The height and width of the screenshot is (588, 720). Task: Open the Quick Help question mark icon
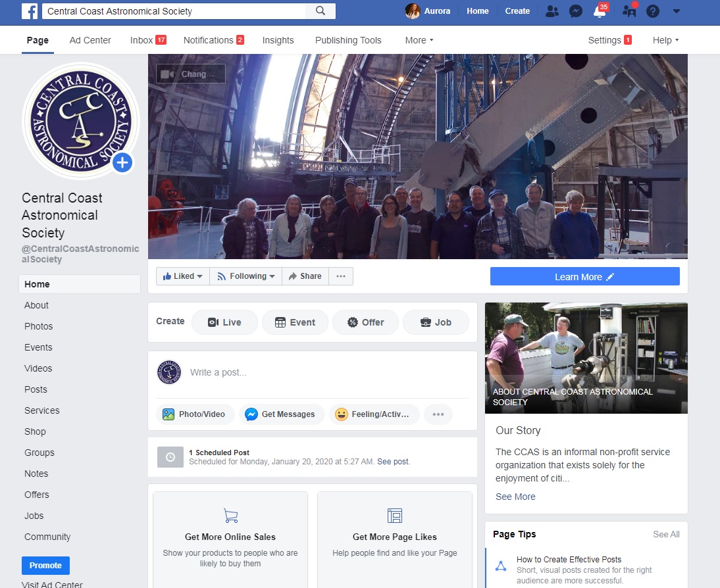[x=652, y=11]
